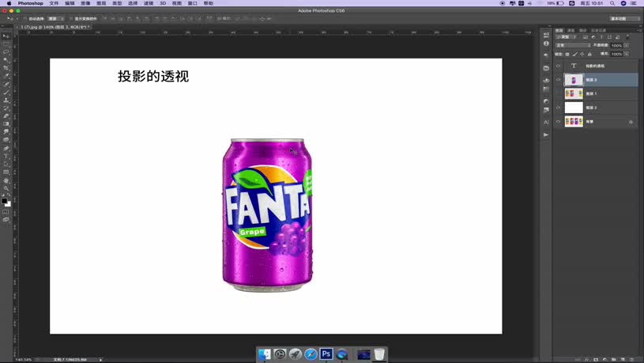Image resolution: width=644 pixels, height=363 pixels.
Task: Open the fill slider dropdown arrow
Action: click(x=627, y=55)
